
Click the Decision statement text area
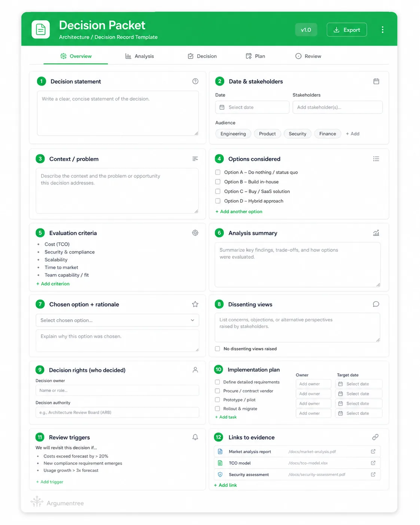coord(118,113)
